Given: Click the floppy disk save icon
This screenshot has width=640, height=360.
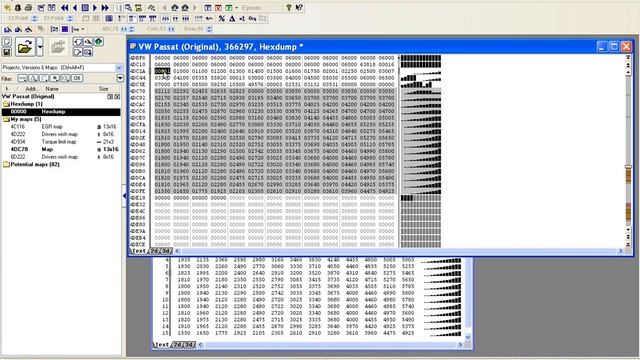Looking at the screenshot, I should [x=7, y=52].
